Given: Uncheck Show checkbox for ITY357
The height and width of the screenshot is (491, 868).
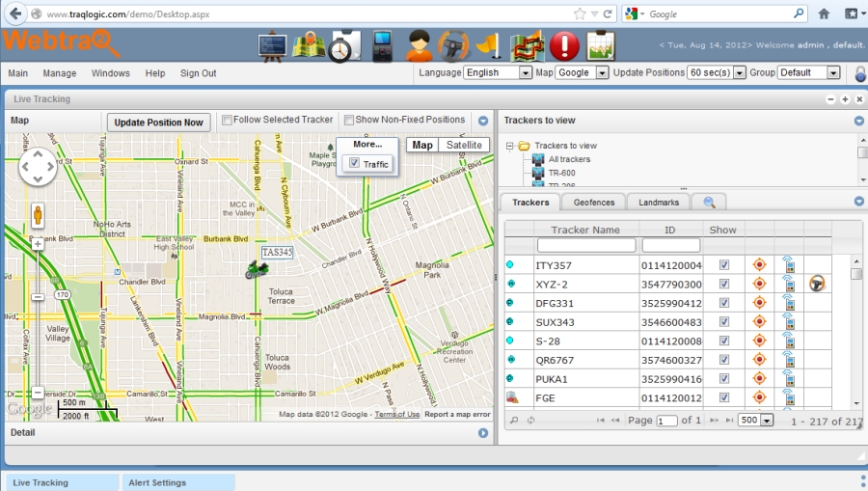Looking at the screenshot, I should point(724,265).
